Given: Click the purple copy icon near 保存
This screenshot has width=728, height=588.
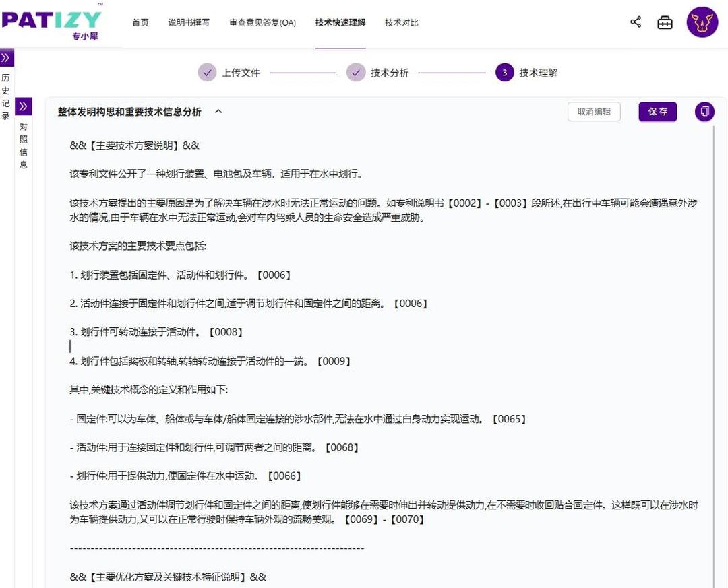Looking at the screenshot, I should click(704, 112).
